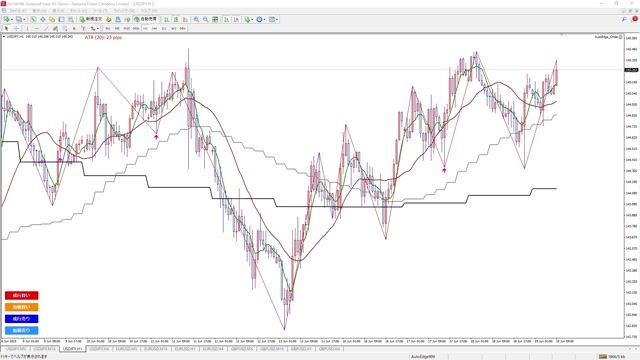The height and width of the screenshot is (360, 640).
Task: Launch MetaEditor from the yellow icon
Action: coord(109,19)
